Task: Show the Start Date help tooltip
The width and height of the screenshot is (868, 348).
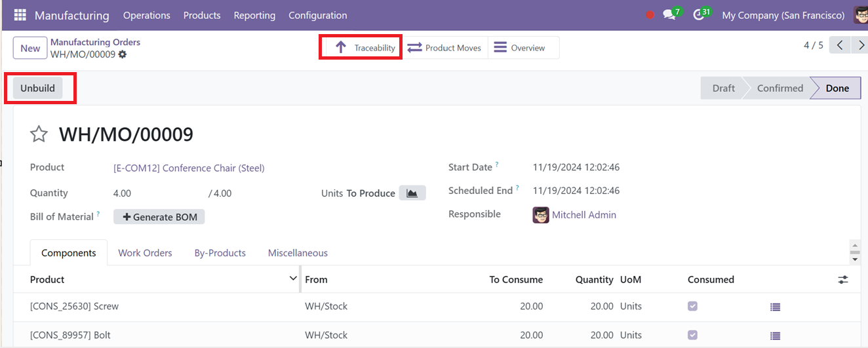Action: tap(497, 164)
